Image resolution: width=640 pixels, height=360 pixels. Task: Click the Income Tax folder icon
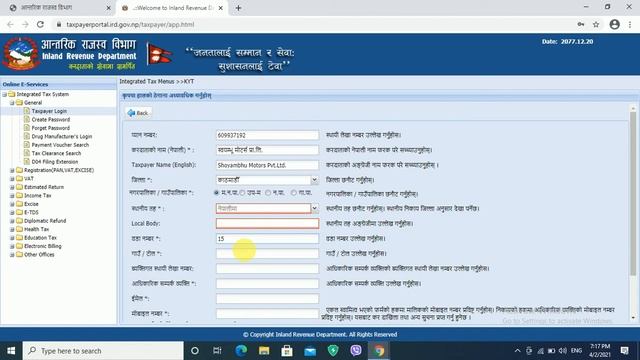(19, 195)
